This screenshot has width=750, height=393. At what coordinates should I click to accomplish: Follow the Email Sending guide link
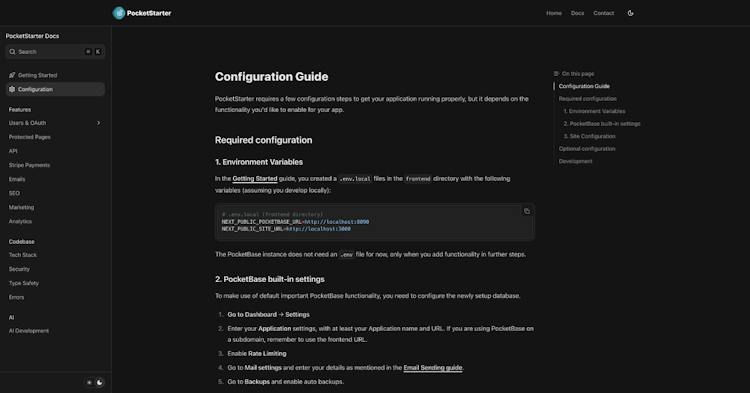(433, 368)
